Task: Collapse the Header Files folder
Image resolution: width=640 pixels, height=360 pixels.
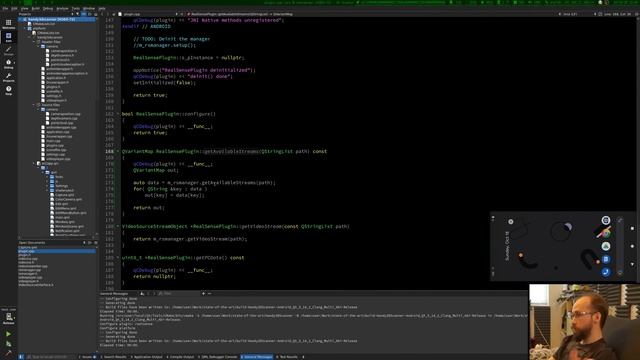Action: point(34,42)
